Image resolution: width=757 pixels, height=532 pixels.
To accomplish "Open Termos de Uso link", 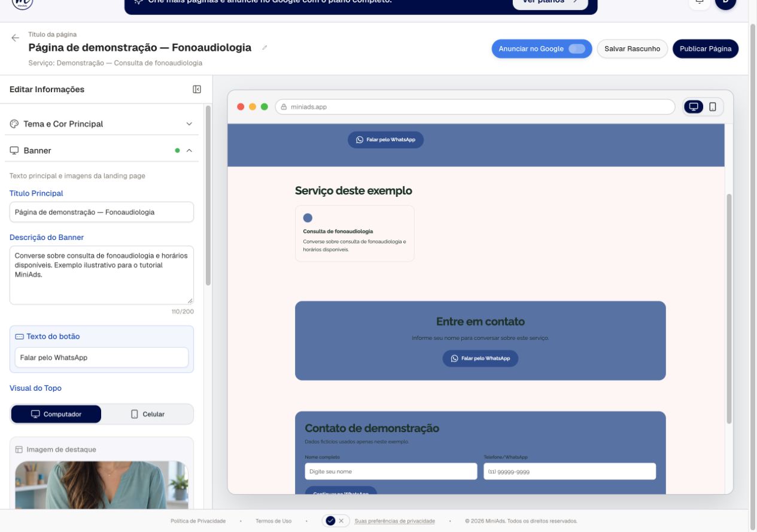I will click(x=273, y=521).
